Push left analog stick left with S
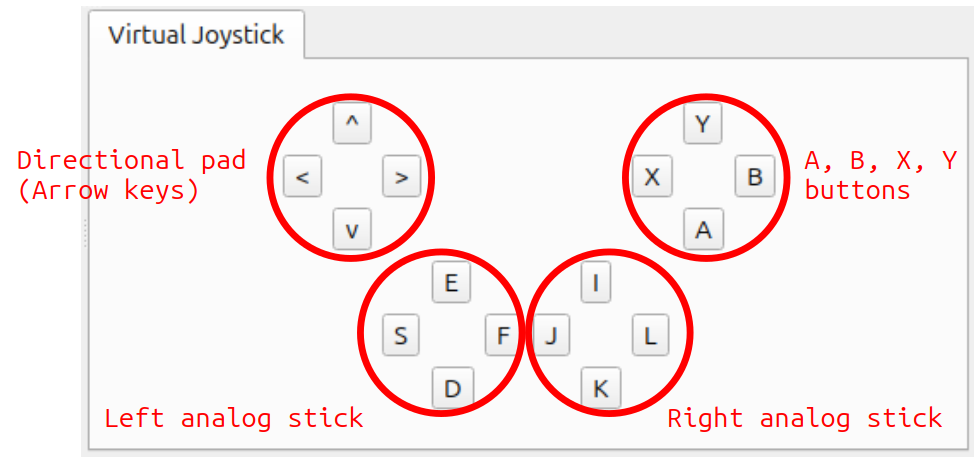This screenshot has width=980, height=461. [x=401, y=336]
